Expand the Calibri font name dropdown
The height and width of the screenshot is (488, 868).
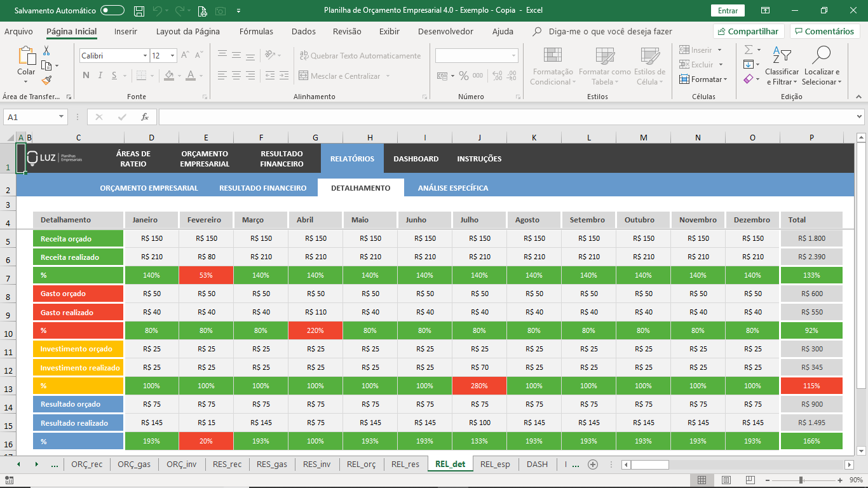[145, 56]
